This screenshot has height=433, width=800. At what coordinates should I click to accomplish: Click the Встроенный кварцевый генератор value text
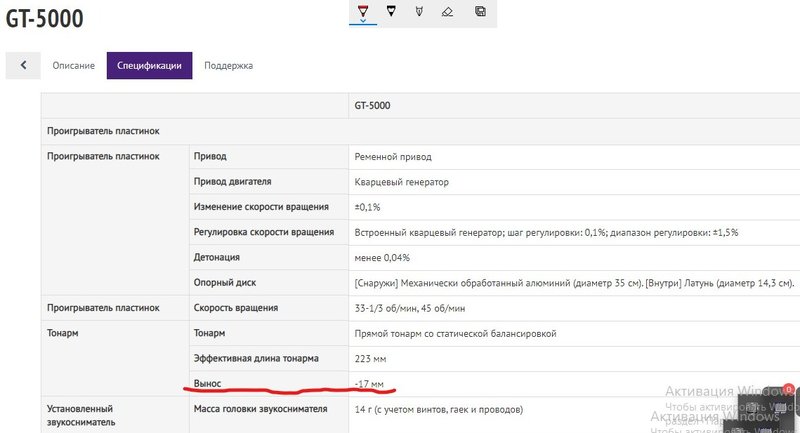(546, 233)
